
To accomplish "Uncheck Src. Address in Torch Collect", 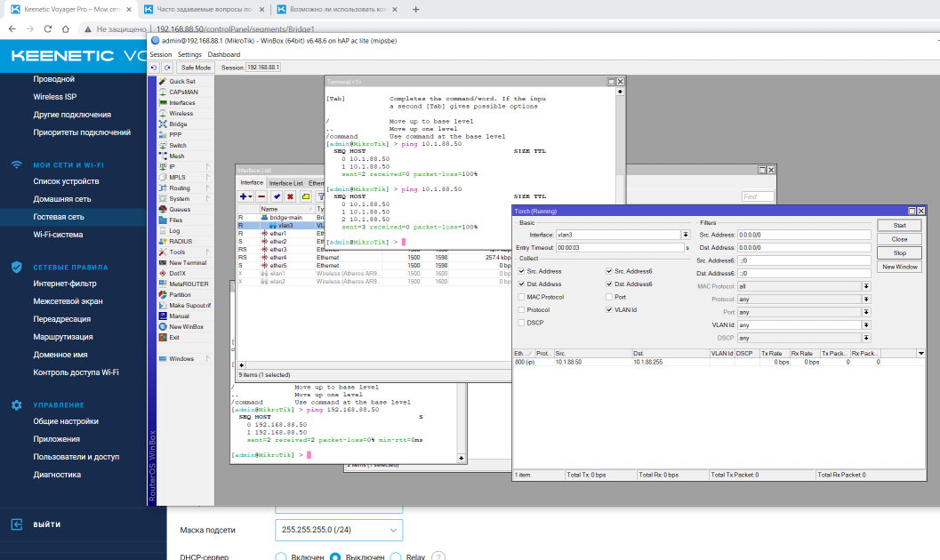I will 521,271.
